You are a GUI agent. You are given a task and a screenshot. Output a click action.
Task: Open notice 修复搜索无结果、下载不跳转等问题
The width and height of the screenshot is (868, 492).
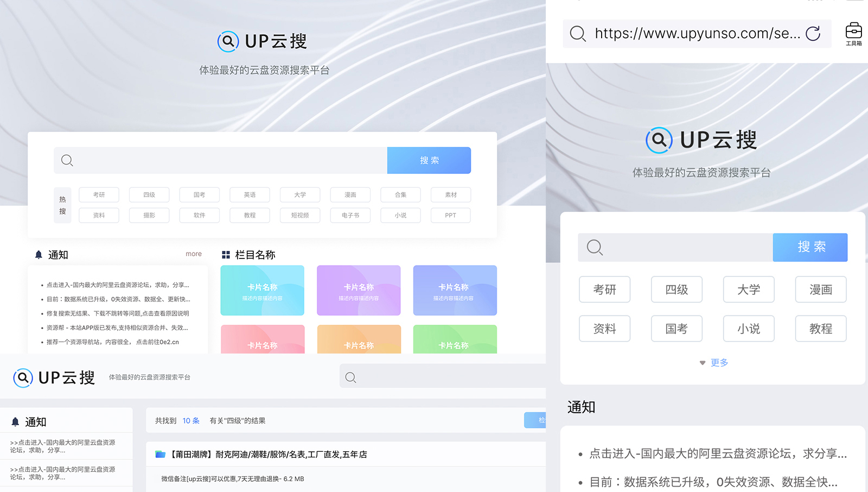point(118,313)
